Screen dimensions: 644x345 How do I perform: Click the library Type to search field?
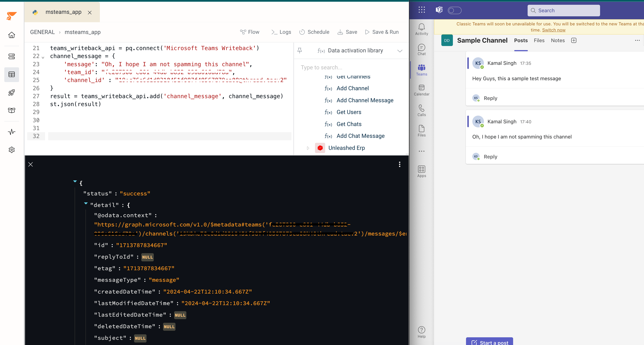tap(351, 68)
